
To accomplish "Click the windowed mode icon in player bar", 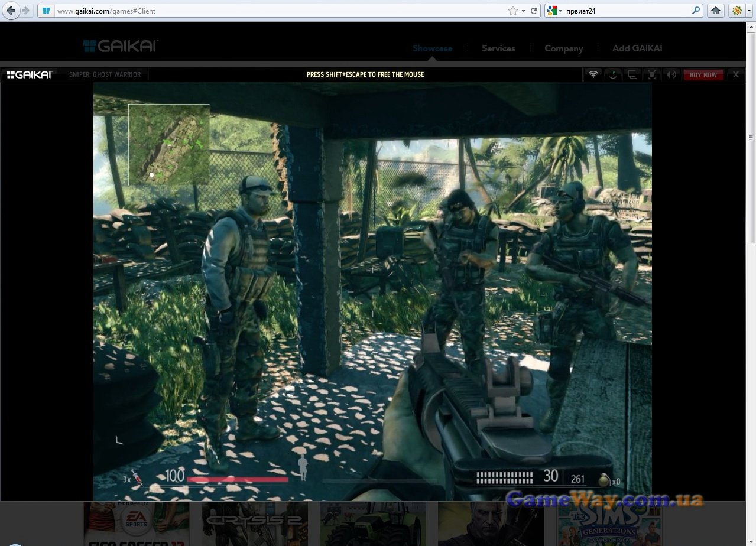I will (x=632, y=74).
